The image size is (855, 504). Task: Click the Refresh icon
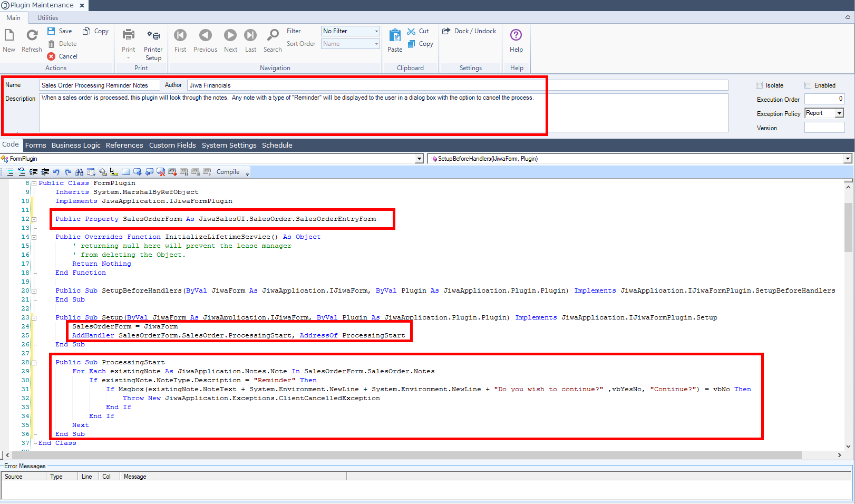click(x=32, y=35)
